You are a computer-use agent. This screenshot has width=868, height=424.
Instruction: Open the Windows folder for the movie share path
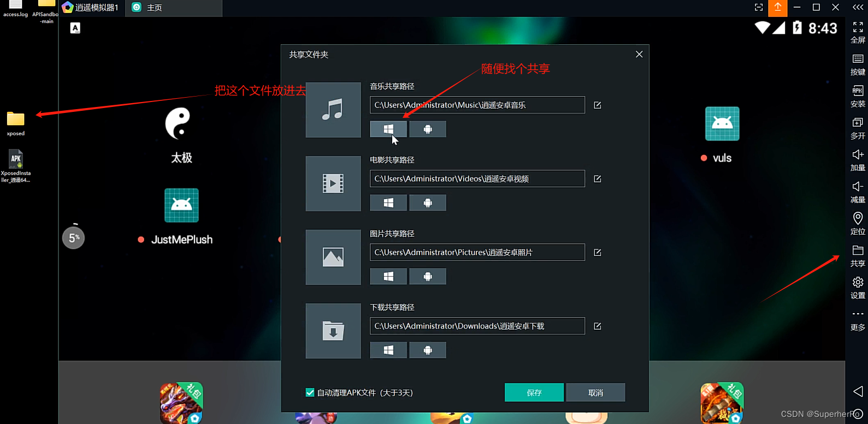(388, 202)
